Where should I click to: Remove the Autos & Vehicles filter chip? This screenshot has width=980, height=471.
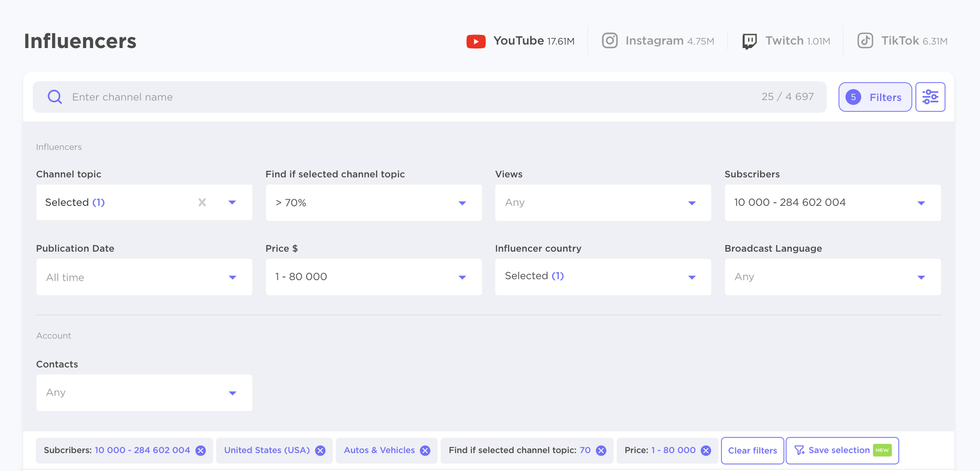pos(425,451)
